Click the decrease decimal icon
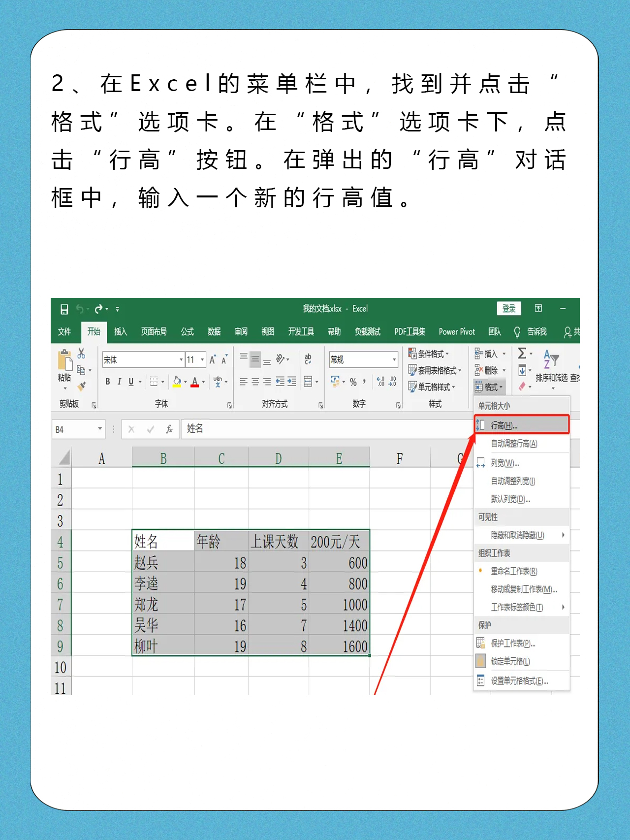The height and width of the screenshot is (840, 630). point(392,382)
